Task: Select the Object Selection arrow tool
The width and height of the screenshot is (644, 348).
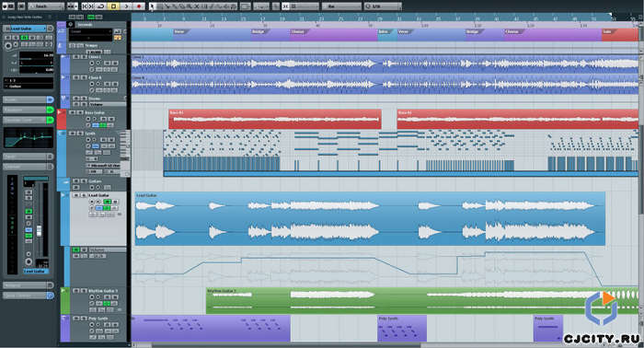Action: coord(153,6)
